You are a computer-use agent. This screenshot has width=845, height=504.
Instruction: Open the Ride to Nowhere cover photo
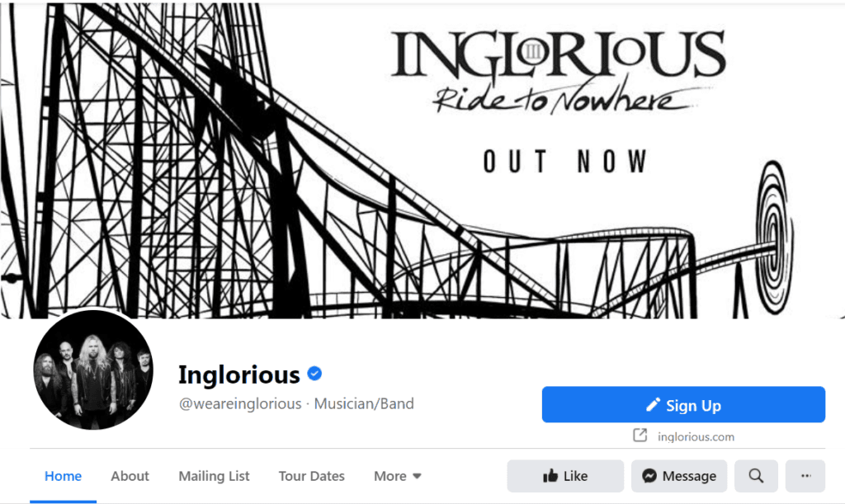422,161
